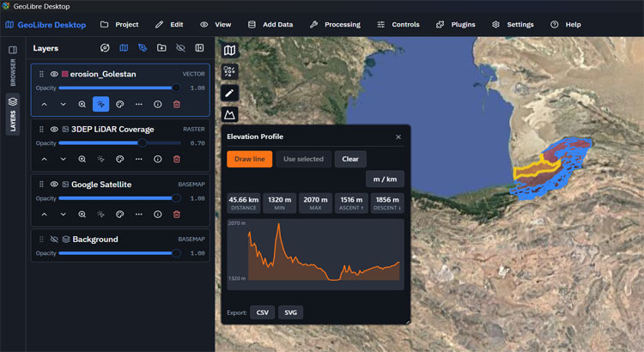
Task: Click the refresh layers icon in Layers header
Action: [x=105, y=48]
